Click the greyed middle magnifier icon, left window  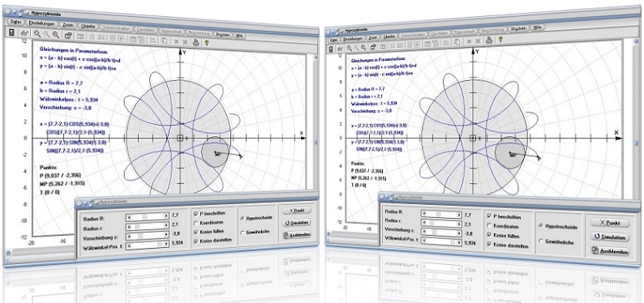[x=46, y=35]
